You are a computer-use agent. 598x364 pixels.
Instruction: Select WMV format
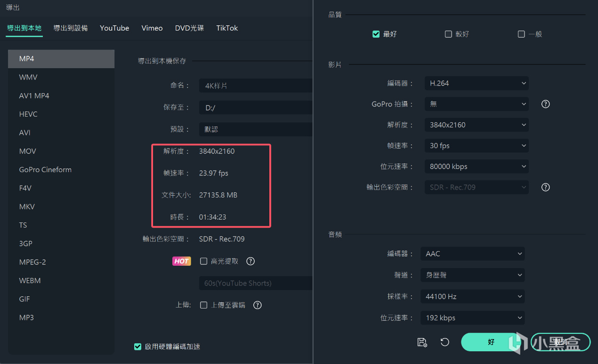click(x=61, y=77)
